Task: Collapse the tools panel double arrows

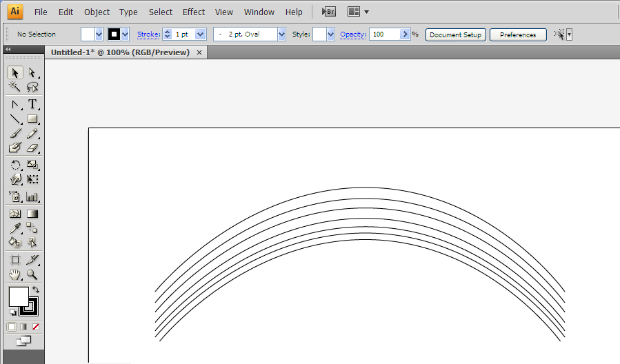Action: tap(8, 49)
